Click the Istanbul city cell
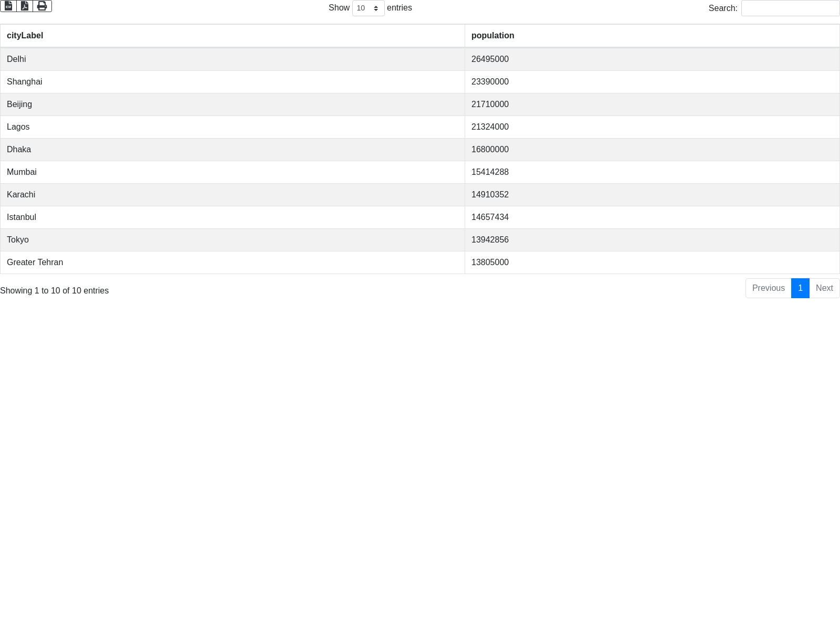The height and width of the screenshot is (630, 840). [22, 217]
